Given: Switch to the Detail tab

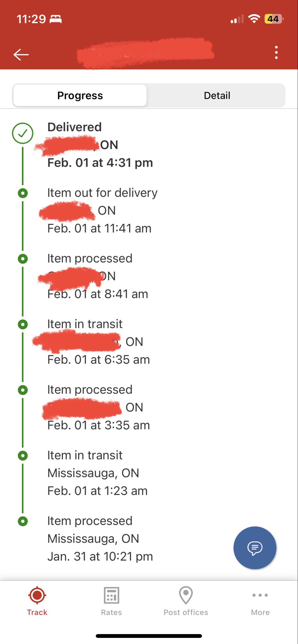Looking at the screenshot, I should 217,96.
